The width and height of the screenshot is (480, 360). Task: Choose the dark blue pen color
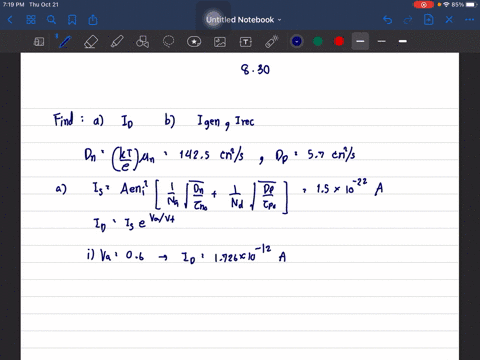297,41
